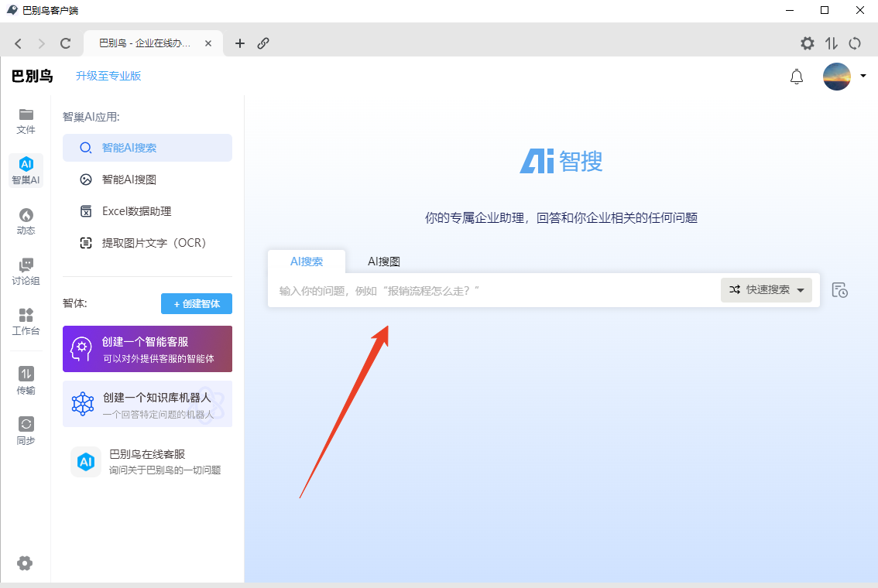Go forward with the forward arrow

(42, 43)
